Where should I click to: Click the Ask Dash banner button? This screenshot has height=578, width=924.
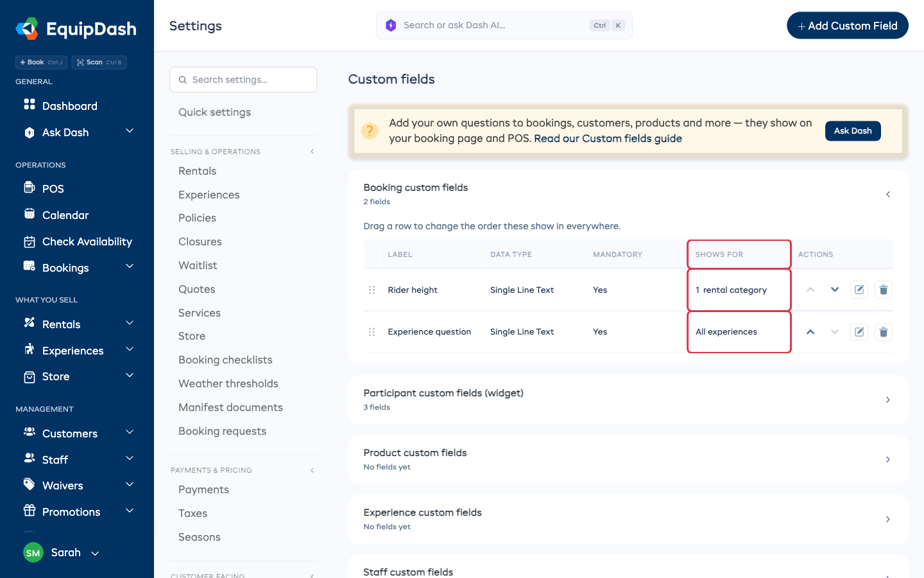[x=853, y=131]
